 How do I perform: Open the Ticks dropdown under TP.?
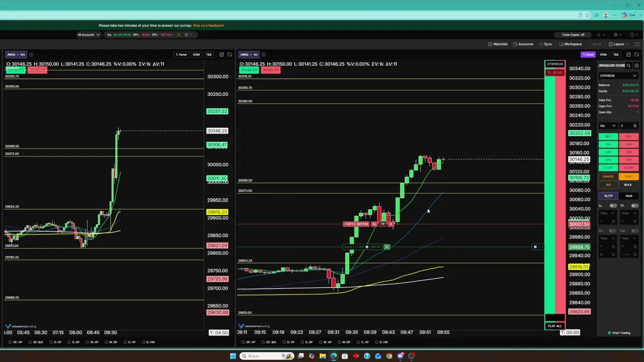pos(629,213)
